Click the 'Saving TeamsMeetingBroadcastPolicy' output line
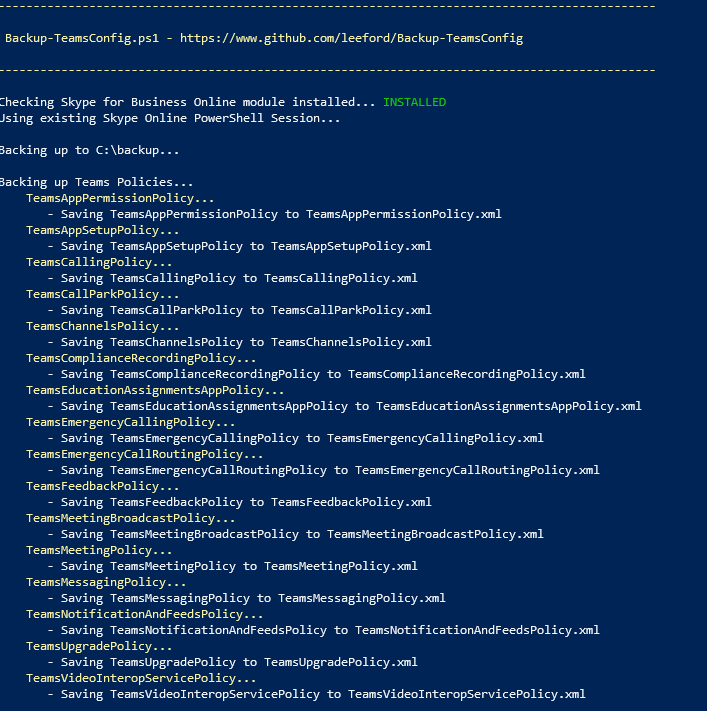The image size is (707, 711). pos(295,534)
